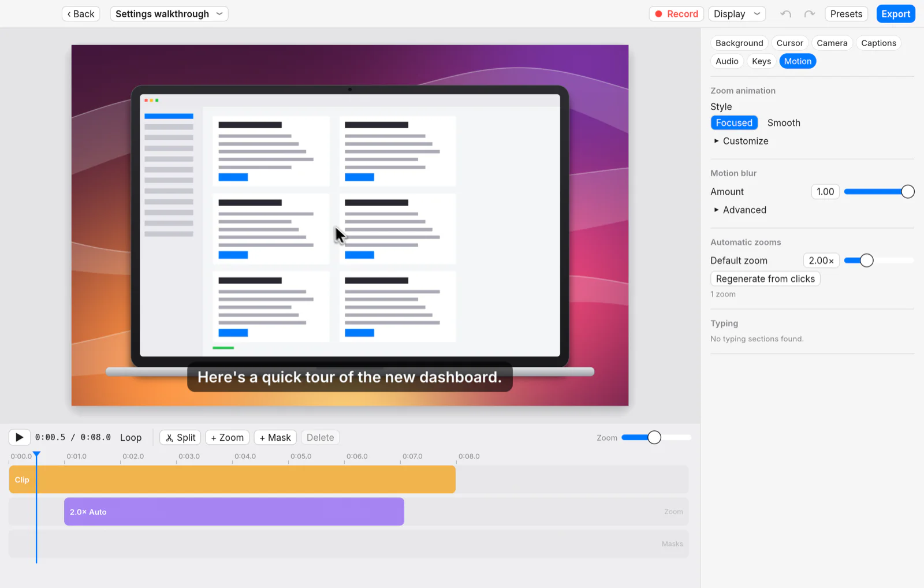Click the 0:04.0 mark on timeline ruler
The width and height of the screenshot is (924, 588).
(245, 456)
